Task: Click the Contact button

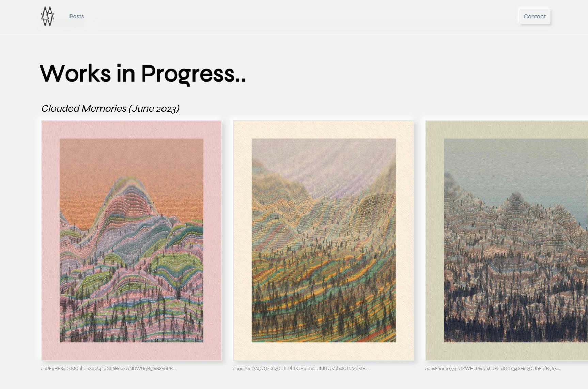Action: [535, 16]
